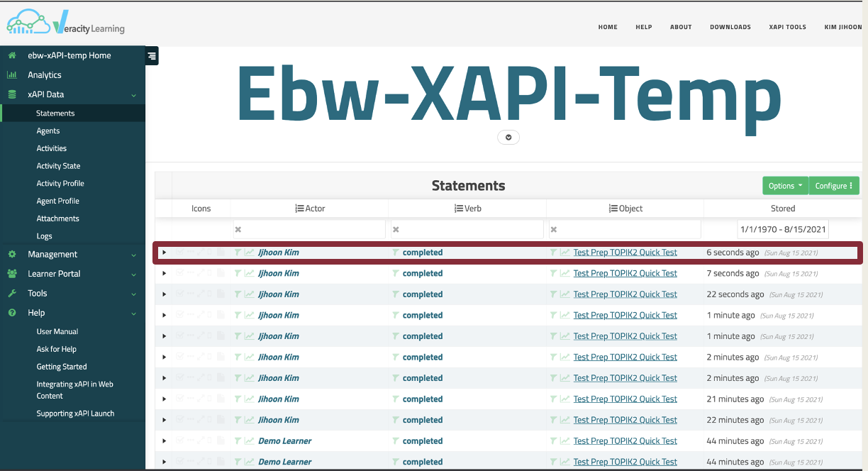Filter by object in the 22 seconds ago row
The image size is (868, 471).
(x=554, y=294)
